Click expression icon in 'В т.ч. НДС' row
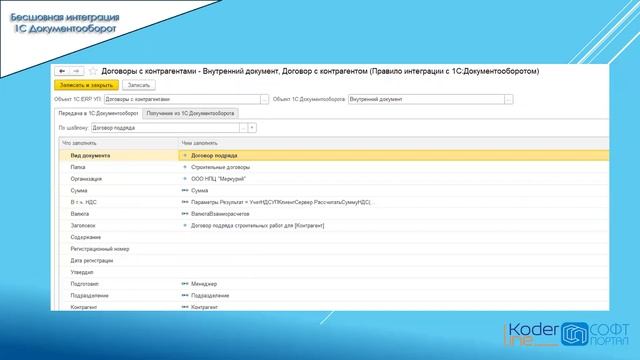 [x=185, y=202]
